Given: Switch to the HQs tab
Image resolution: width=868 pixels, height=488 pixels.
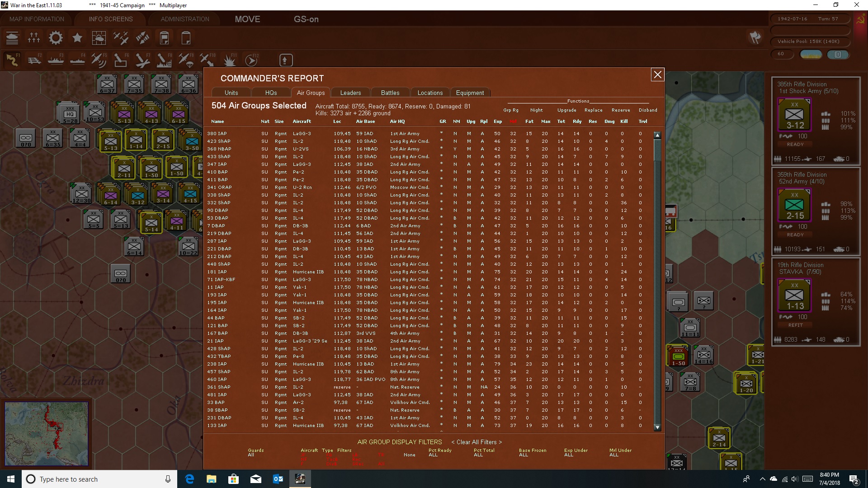Looking at the screenshot, I should tap(271, 93).
